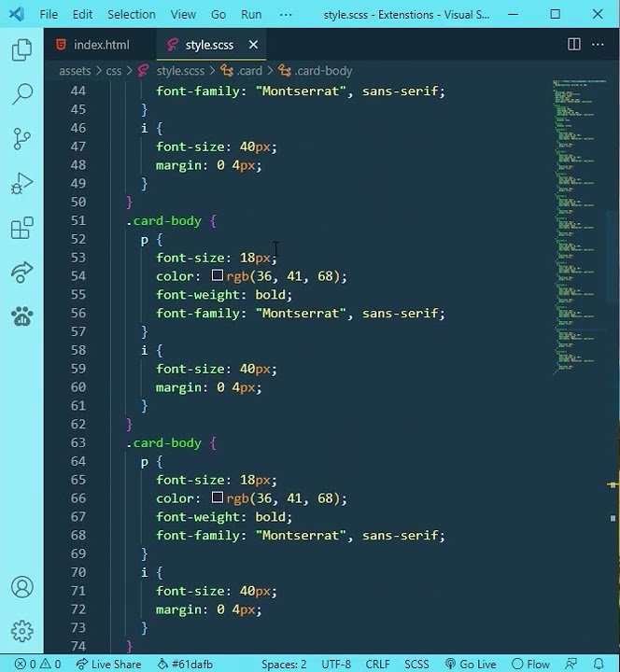Open color picker swatch on line 54

(x=218, y=275)
